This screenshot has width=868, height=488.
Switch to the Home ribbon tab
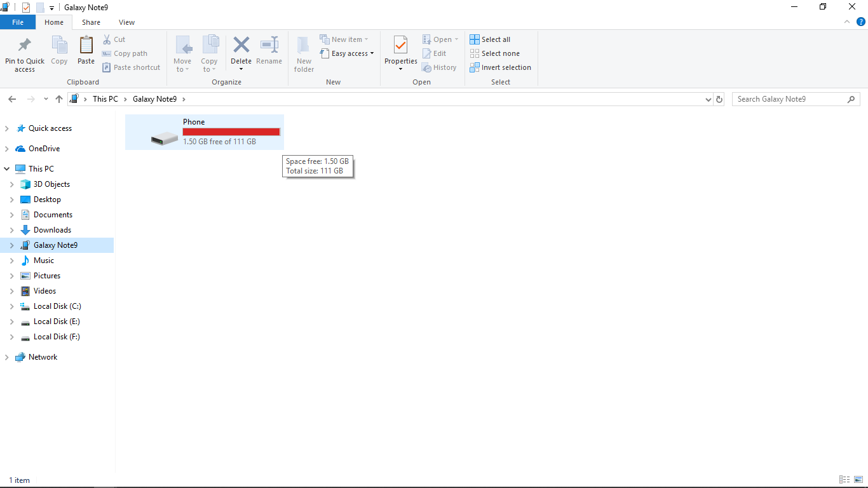click(54, 22)
